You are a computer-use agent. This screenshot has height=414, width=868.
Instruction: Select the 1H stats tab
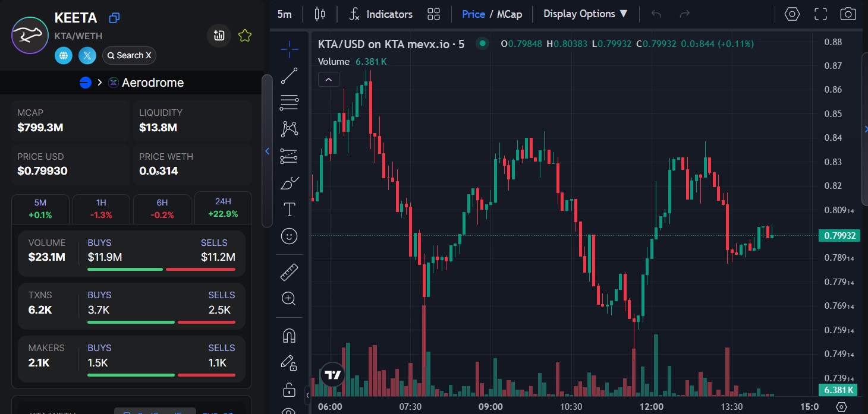tap(101, 208)
